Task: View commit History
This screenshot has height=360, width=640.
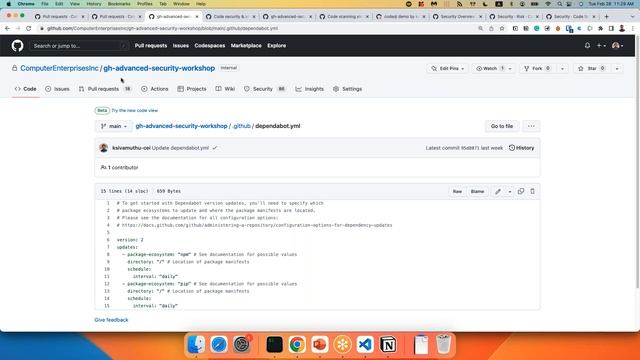Action: 522,148
